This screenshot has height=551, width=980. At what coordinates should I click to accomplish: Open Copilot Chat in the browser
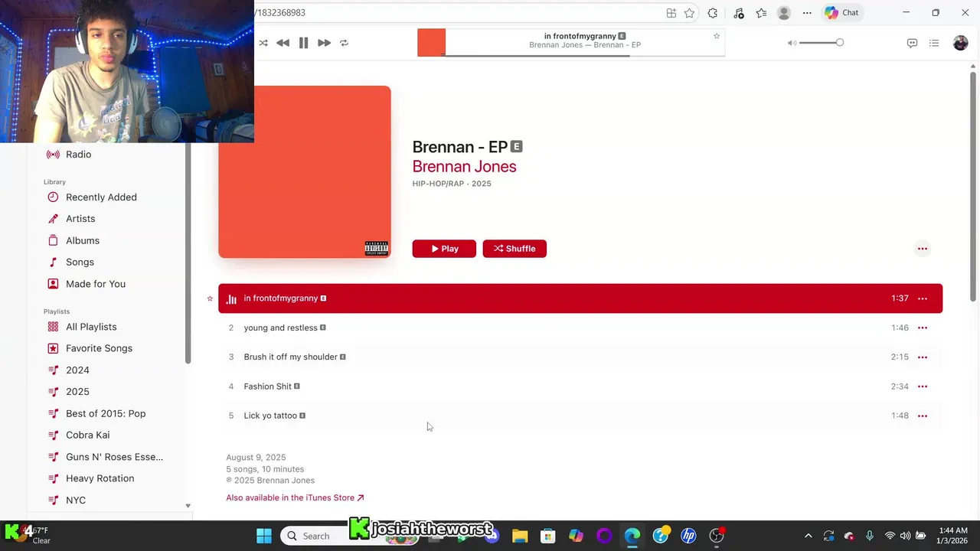841,13
